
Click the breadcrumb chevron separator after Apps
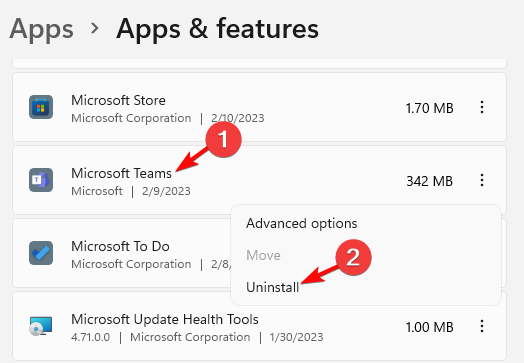95,28
